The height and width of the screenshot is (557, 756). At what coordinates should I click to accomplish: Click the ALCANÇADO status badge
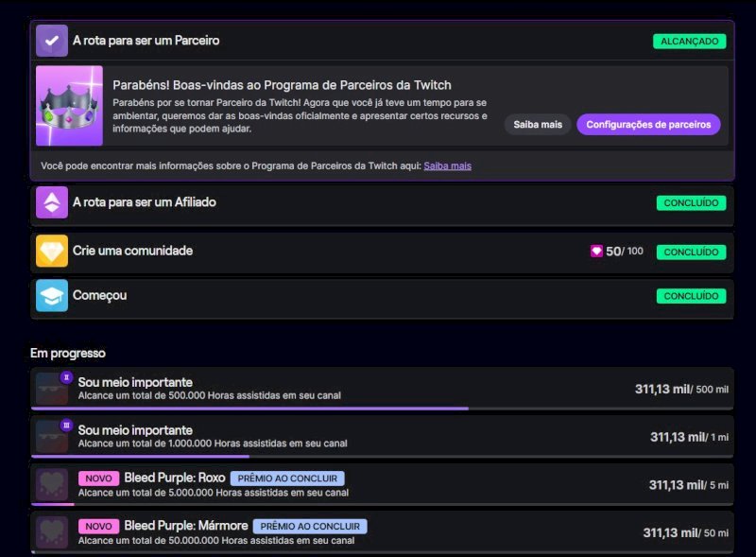coord(690,41)
